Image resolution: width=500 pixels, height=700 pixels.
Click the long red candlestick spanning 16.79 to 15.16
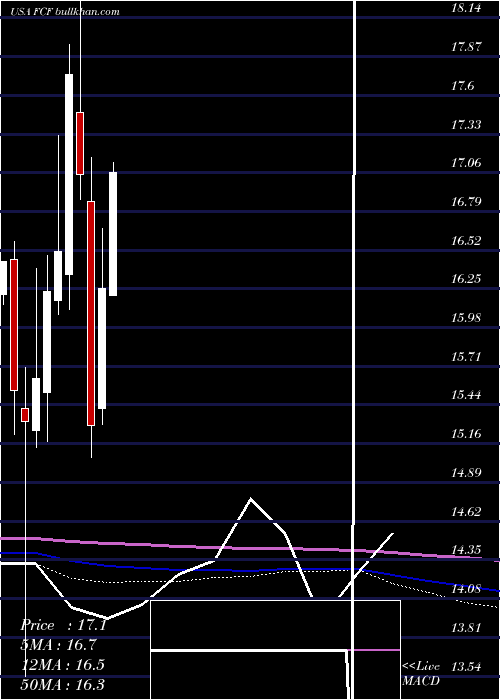pos(91,313)
